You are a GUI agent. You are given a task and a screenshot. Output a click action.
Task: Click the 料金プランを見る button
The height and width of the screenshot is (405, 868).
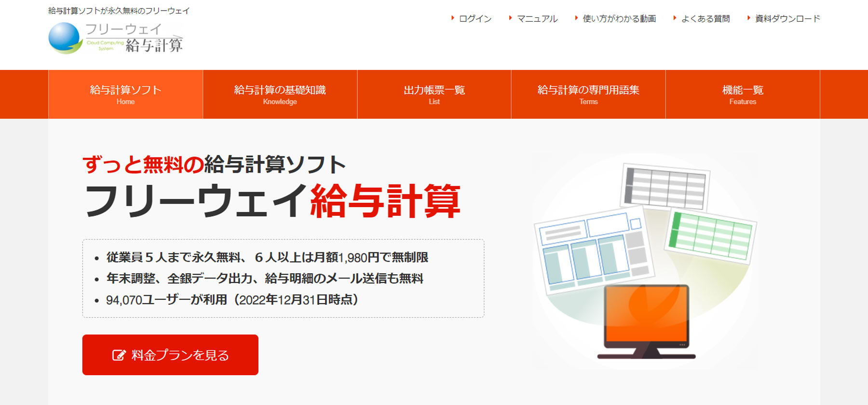point(170,355)
